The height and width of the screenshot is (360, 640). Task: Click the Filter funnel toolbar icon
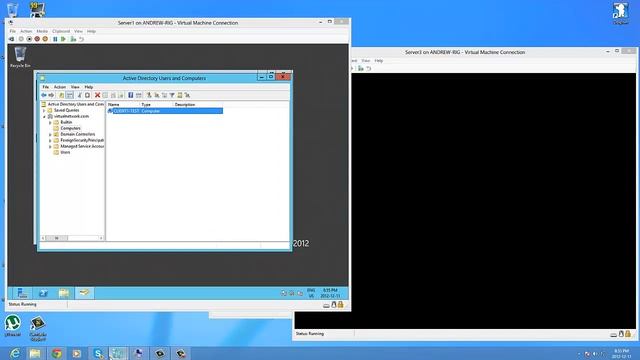(172, 95)
